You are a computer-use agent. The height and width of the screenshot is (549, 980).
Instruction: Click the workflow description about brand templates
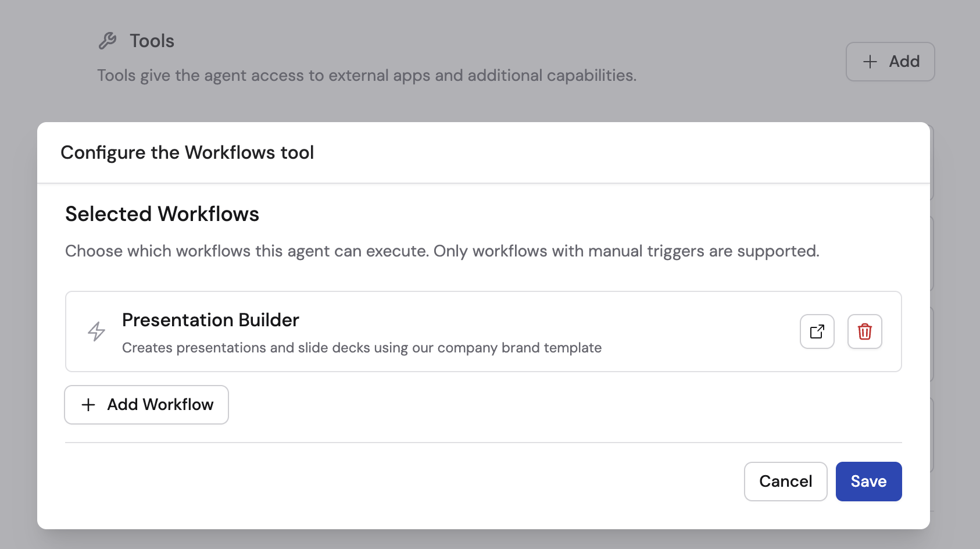362,347
